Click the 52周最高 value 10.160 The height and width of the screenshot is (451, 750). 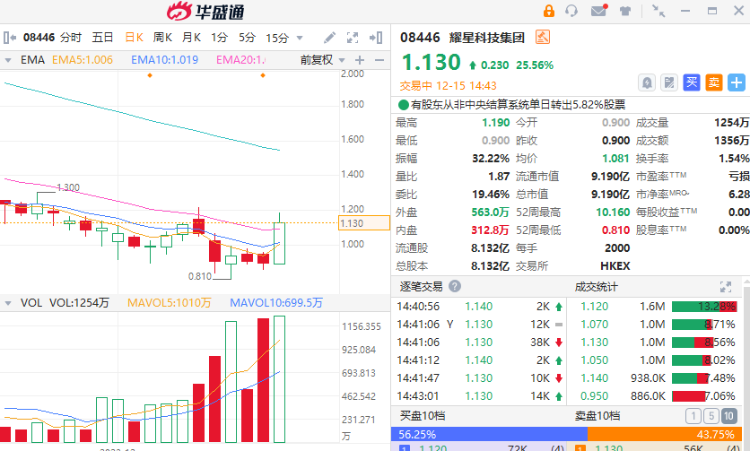point(612,212)
